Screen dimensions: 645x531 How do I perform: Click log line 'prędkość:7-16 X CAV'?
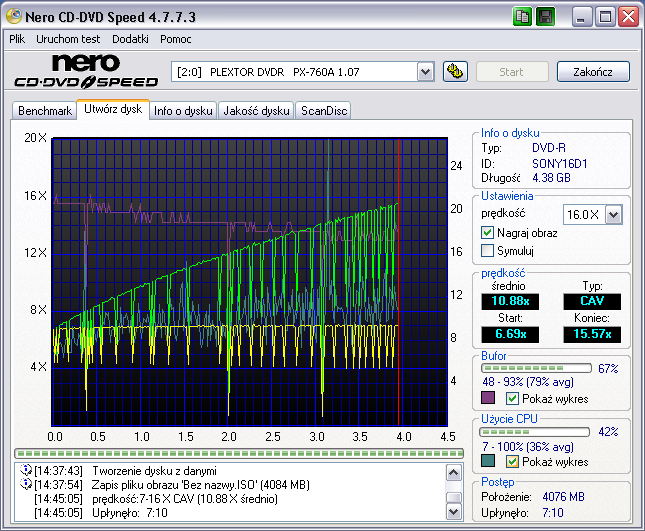[185, 499]
